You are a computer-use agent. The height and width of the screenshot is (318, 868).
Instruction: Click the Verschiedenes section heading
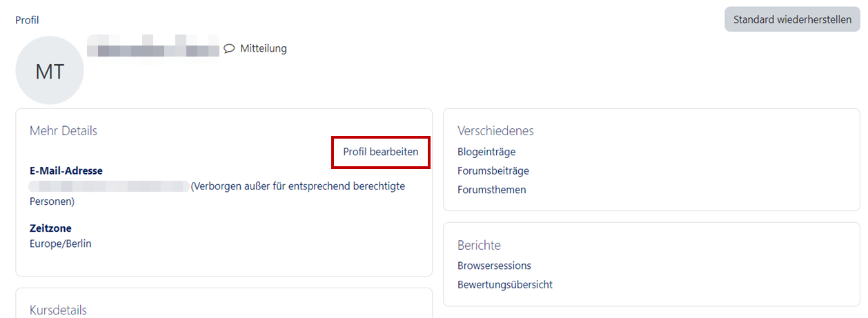495,130
